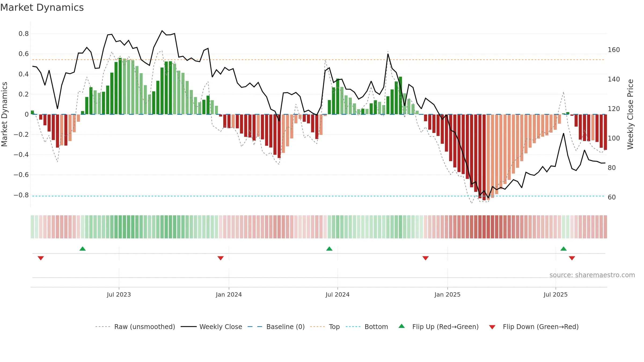Click the −0.6 left axis tick label
Screen dimensions: 644x362
[21, 175]
